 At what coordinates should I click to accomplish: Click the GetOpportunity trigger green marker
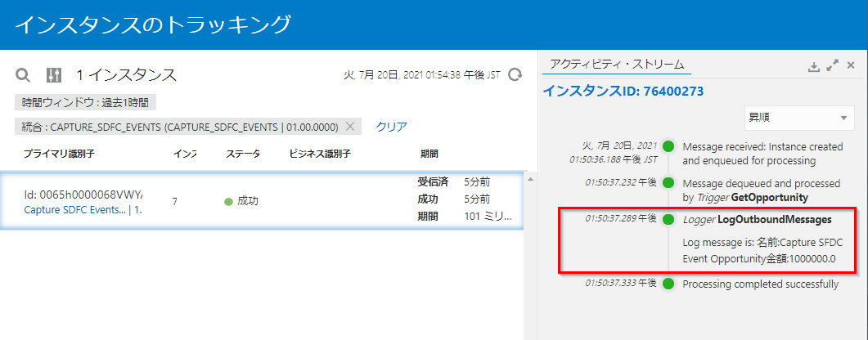668,183
